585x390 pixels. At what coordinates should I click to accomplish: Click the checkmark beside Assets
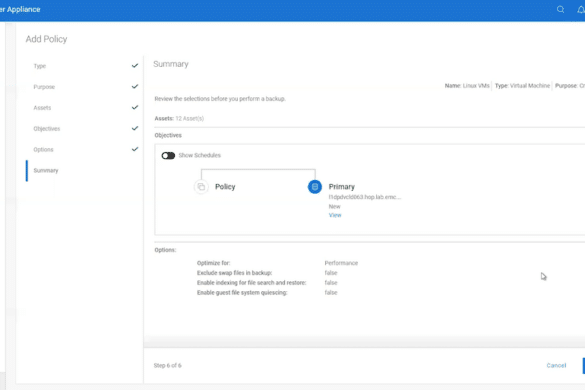135,107
